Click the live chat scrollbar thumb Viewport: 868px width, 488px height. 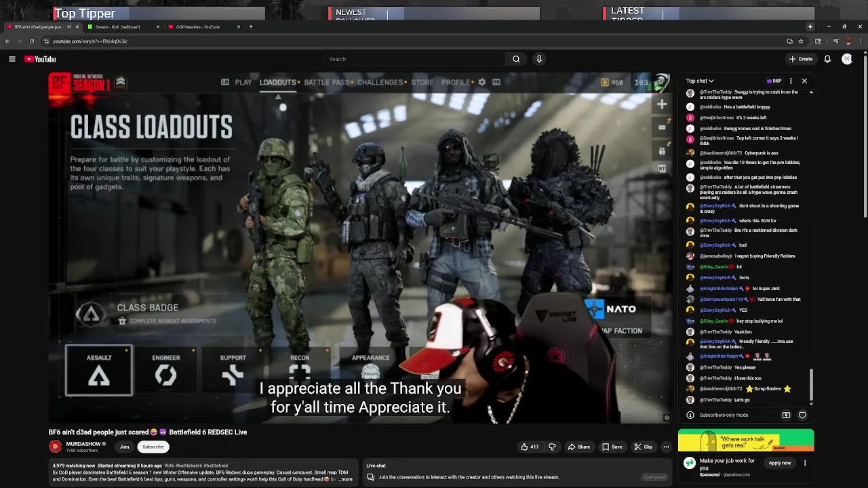[x=811, y=385]
